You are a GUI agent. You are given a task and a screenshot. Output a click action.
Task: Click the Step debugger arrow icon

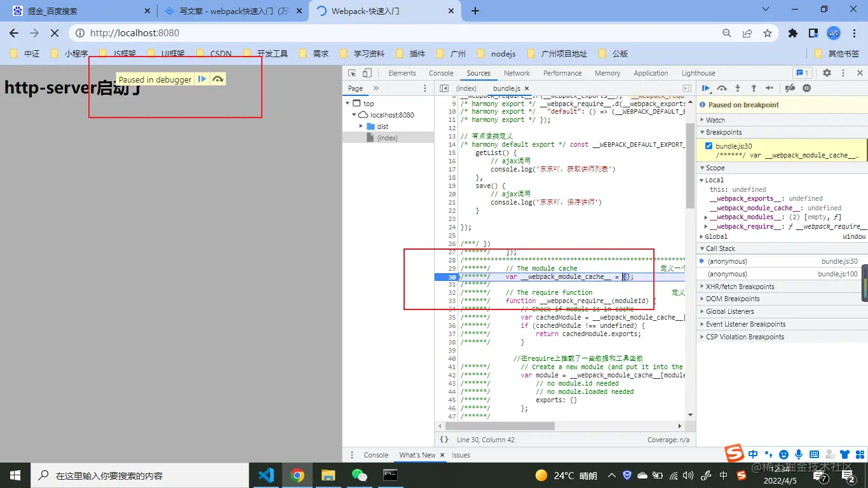pyautogui.click(x=770, y=88)
